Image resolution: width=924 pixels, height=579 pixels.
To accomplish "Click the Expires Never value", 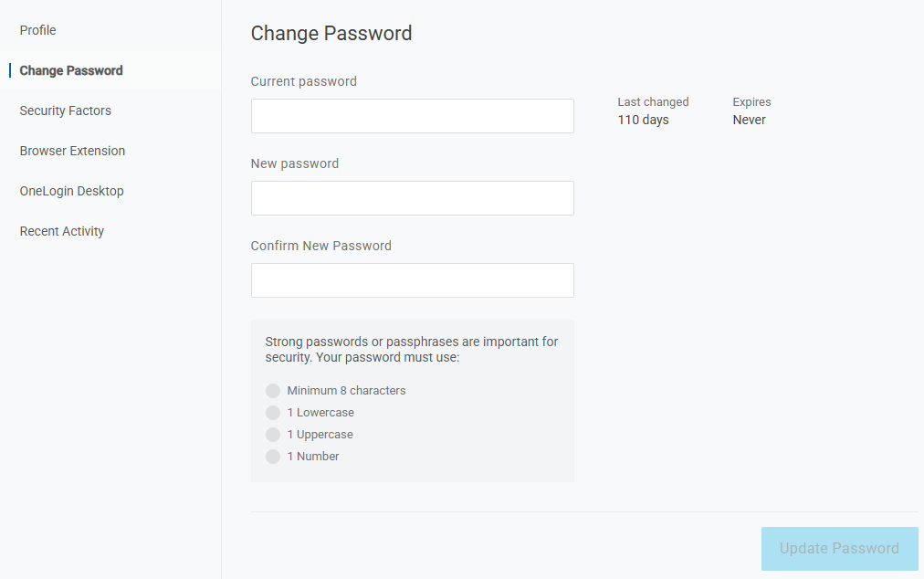I will 749,120.
